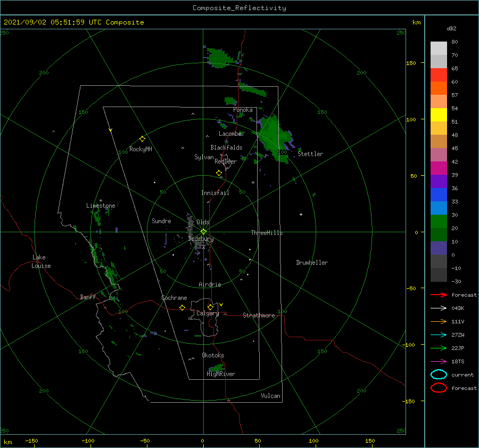Click the yellow diamond marker above Calgary
479x448 pixels.
(210, 307)
